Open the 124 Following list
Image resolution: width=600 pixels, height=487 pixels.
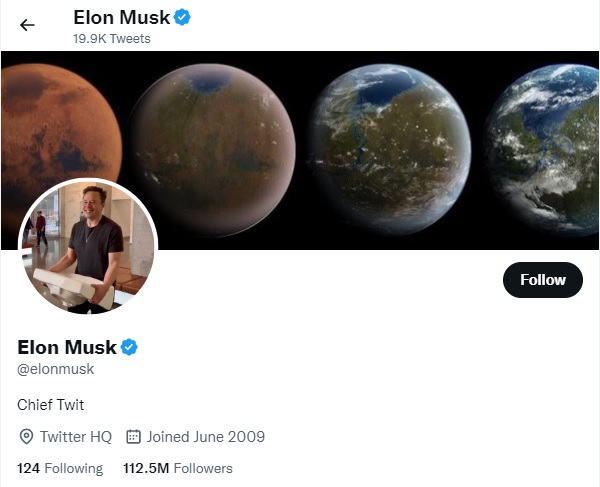60,468
